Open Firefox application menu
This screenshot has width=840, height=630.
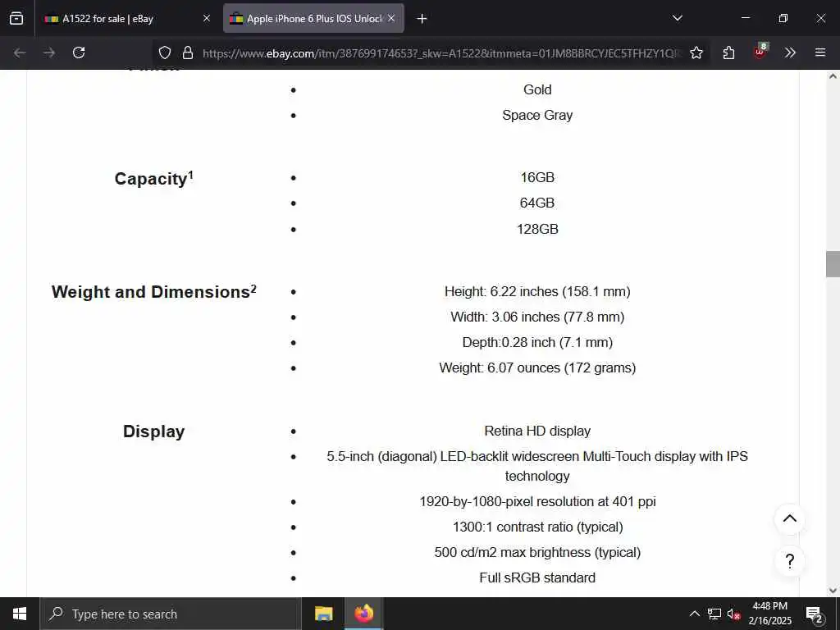click(x=820, y=52)
